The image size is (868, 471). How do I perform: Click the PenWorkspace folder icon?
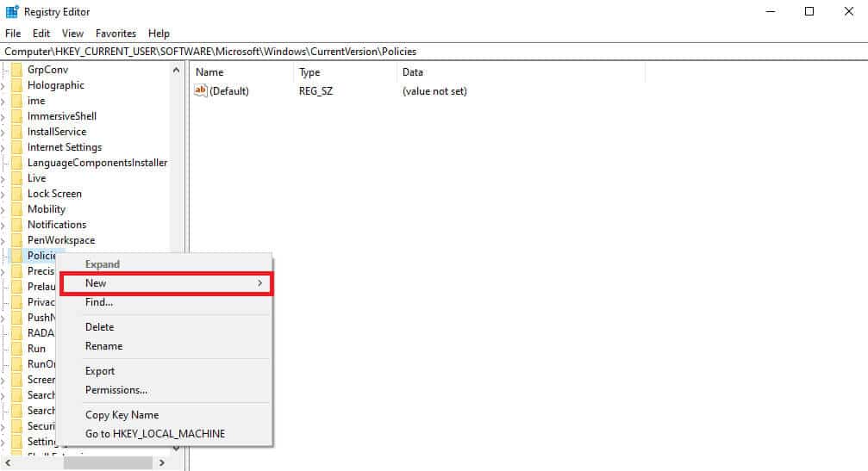16,240
